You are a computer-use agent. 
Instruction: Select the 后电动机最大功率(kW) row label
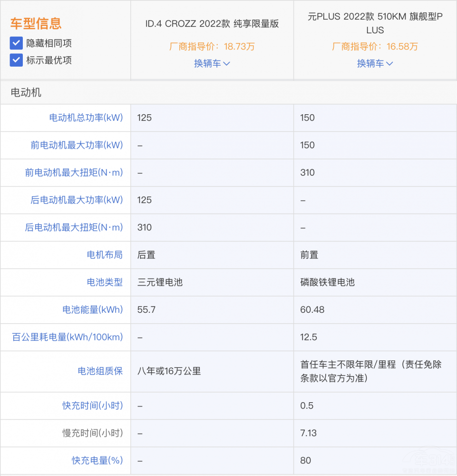pyautogui.click(x=77, y=200)
